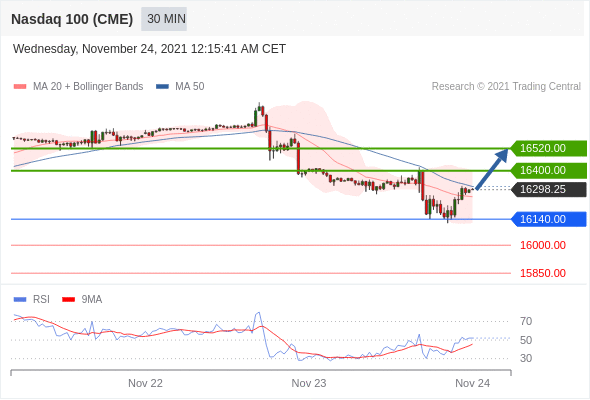
Task: Click the Nov 24 date marker
Action: pyautogui.click(x=472, y=383)
